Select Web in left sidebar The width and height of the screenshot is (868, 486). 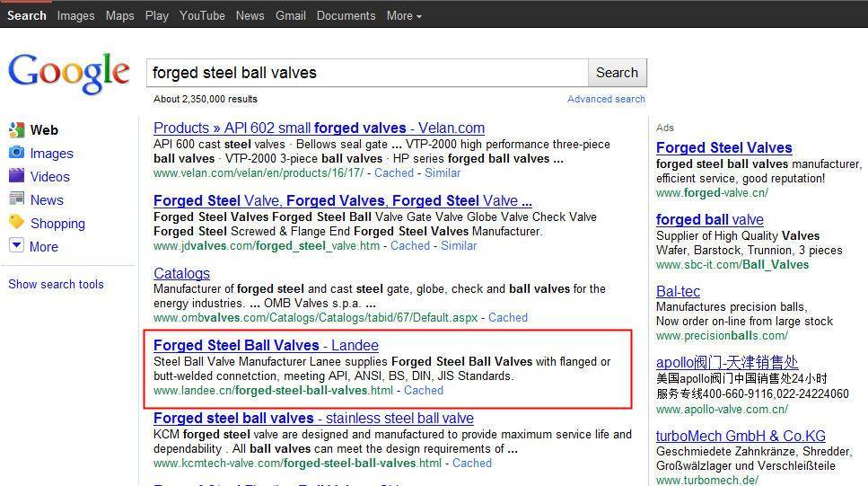click(x=44, y=130)
